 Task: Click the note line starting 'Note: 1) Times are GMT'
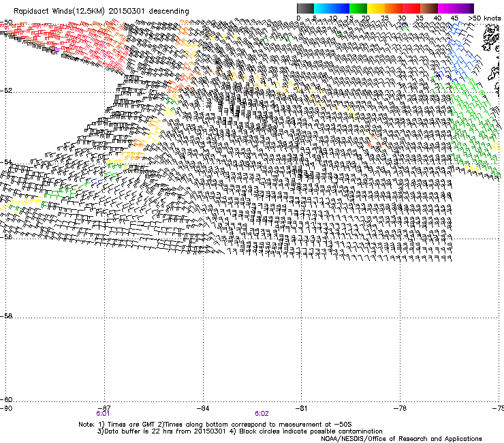coord(215,425)
